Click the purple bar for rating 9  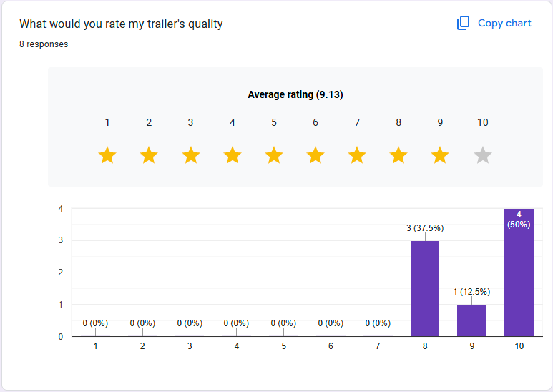click(472, 320)
